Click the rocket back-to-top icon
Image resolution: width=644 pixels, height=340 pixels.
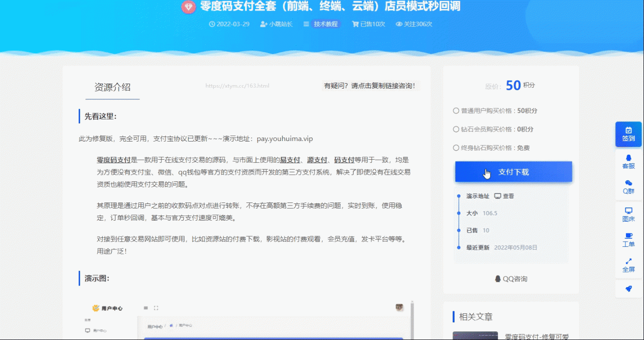tap(628, 289)
